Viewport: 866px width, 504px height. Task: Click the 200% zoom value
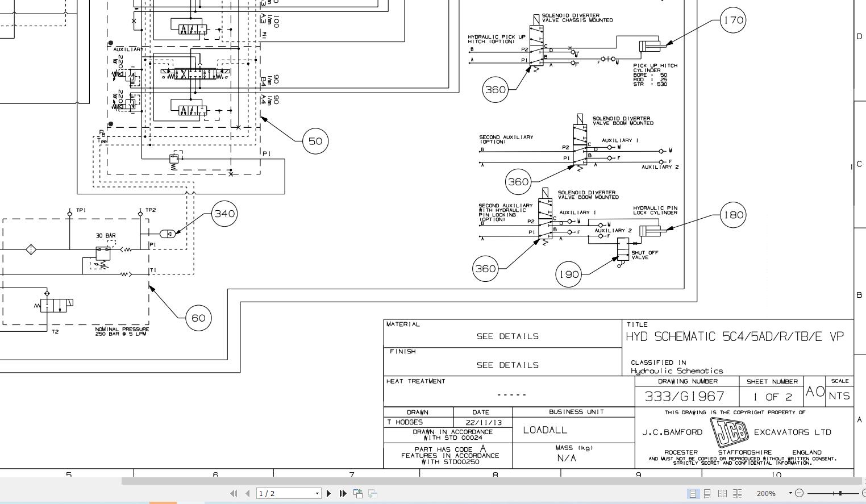(766, 493)
